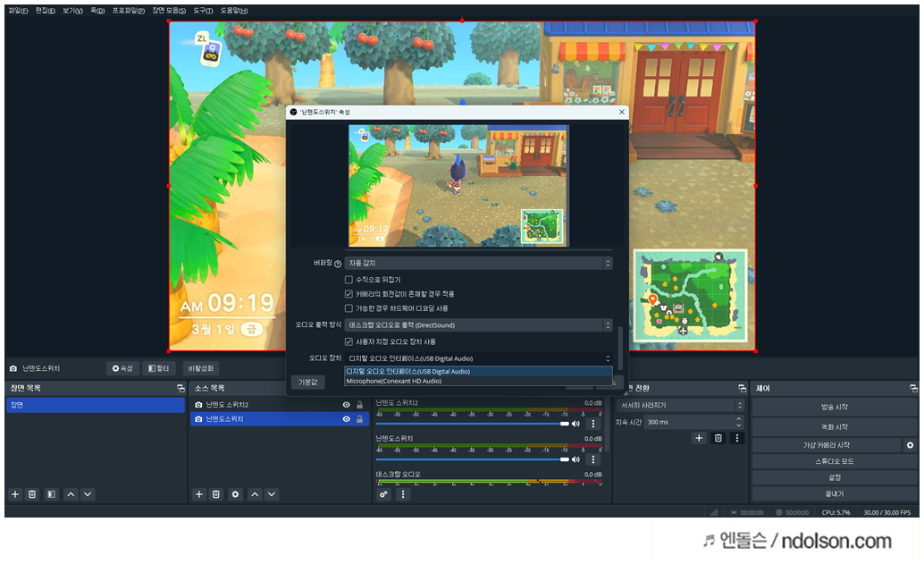Image resolution: width=924 pixels, height=564 pixels.
Task: Add a new source with plus icon
Action: click(199, 494)
